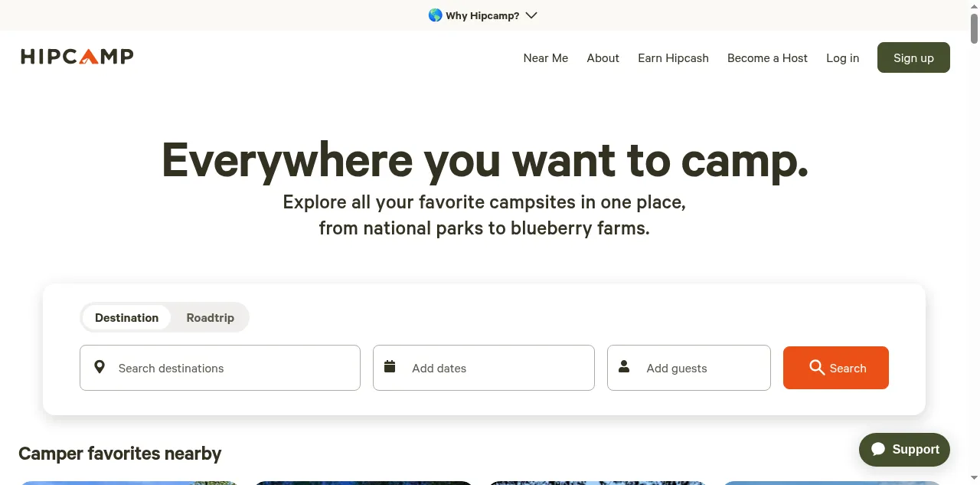
Task: Click the map pin icon in destination field
Action: point(100,367)
